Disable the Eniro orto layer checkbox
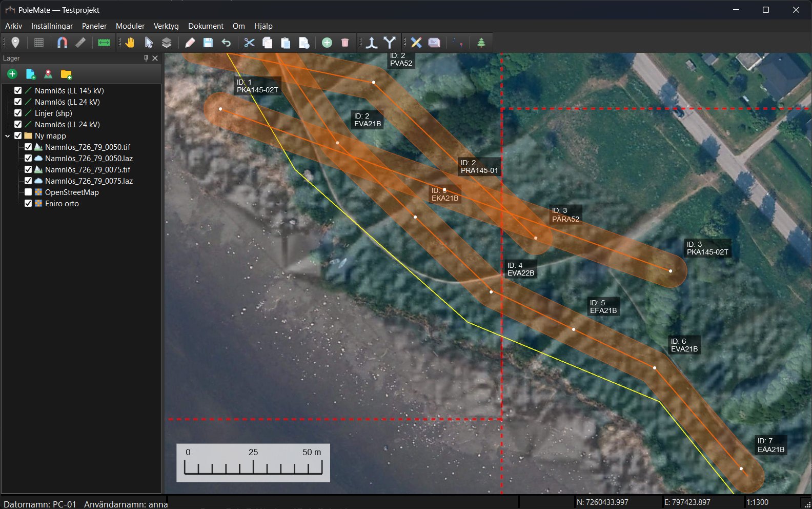The image size is (812, 509). click(x=28, y=203)
